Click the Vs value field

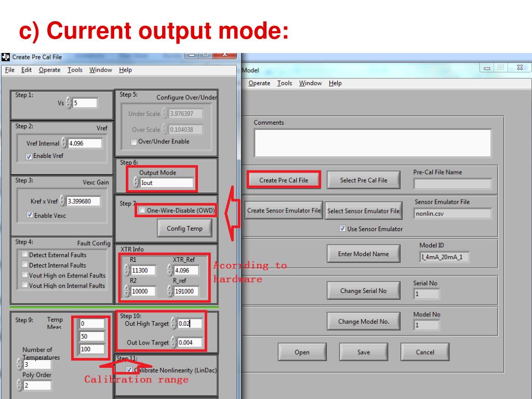coord(85,103)
